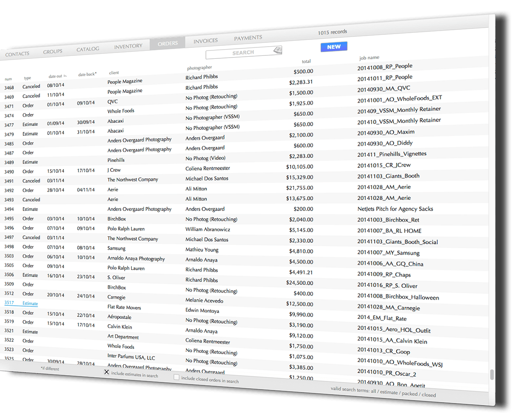The width and height of the screenshot is (525, 420).
Task: Switch to the Groups tab
Action: 52,52
